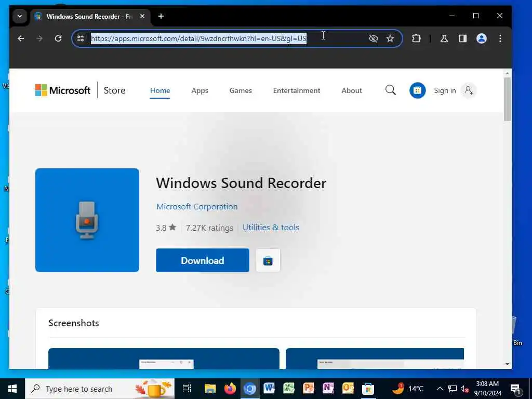Close the Windows Sound Recorder tab
This screenshot has height=399, width=532.
point(142,16)
